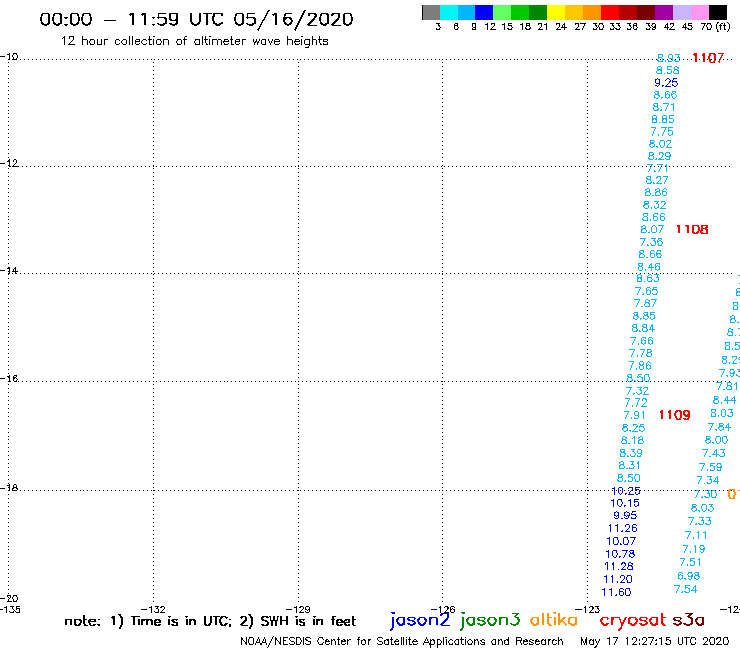Click track number 1109 in red

pyautogui.click(x=674, y=415)
